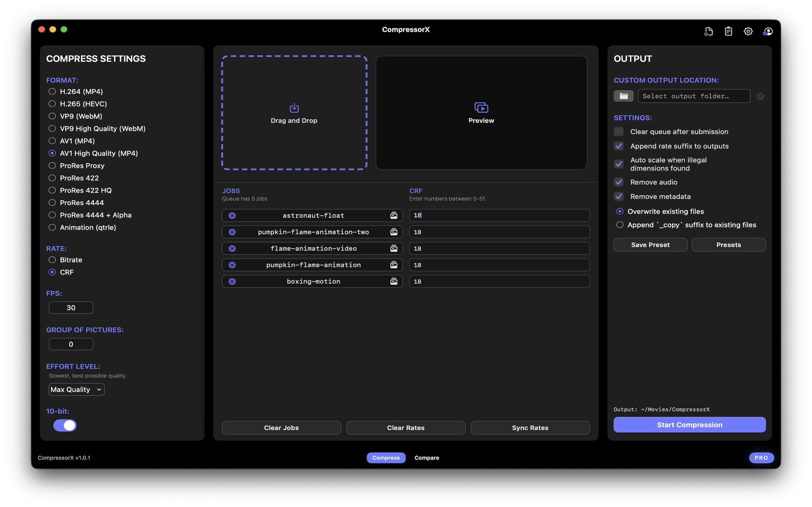Screen dimensions: 812x507
Task: Select the H.265 (HEVC) format
Action: click(52, 104)
